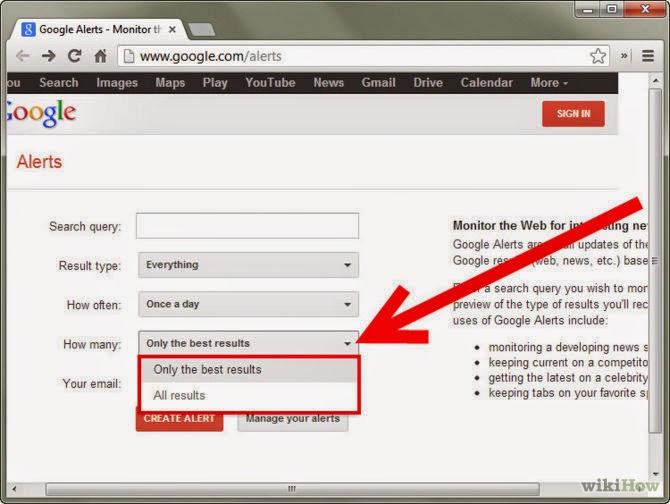Click the 'Your email:' label
The height and width of the screenshot is (504, 670).
[92, 384]
